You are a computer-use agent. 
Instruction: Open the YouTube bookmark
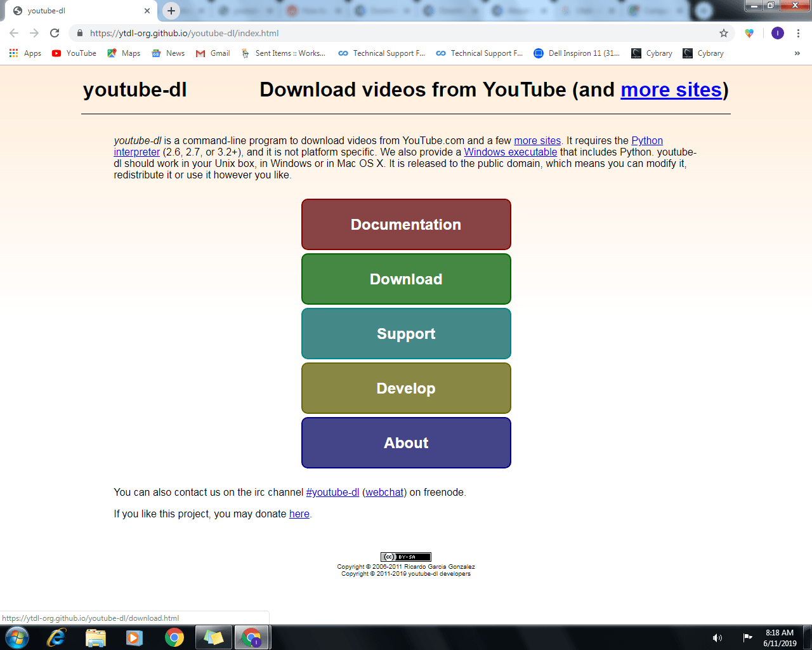click(74, 53)
